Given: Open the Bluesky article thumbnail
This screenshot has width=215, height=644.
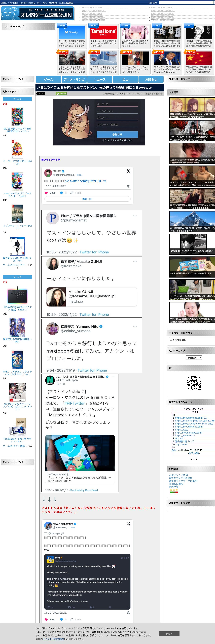Looking at the screenshot, I should (x=72, y=32).
